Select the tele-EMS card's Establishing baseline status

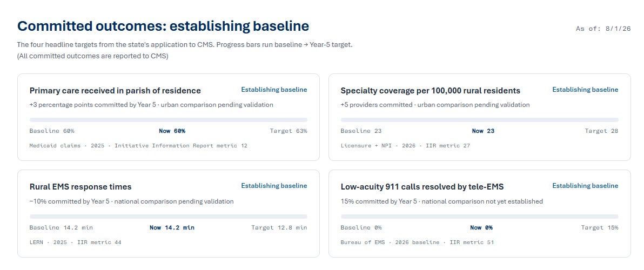tap(585, 185)
